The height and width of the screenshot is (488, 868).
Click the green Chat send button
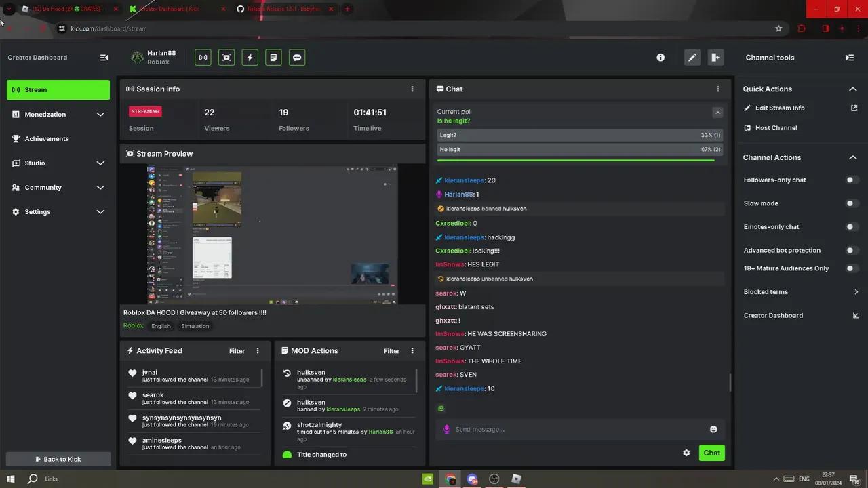click(711, 453)
